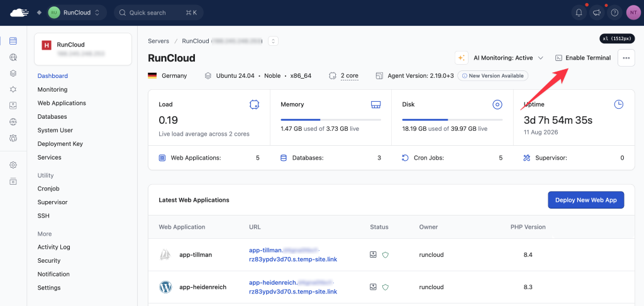Focus the Quick search field
Image resolution: width=644 pixels, height=306 pixels.
pos(158,13)
